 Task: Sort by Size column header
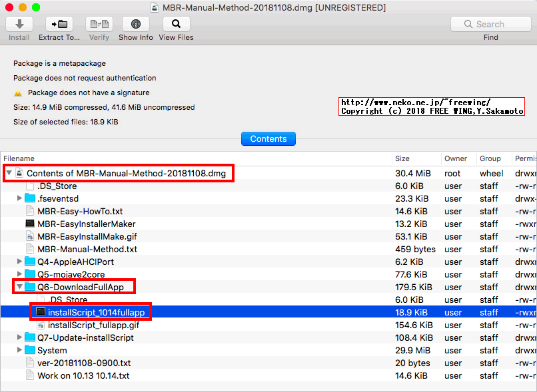[x=416, y=158]
